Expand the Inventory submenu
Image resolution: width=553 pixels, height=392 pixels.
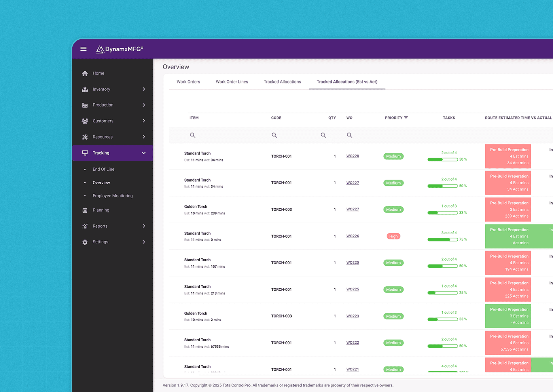pos(144,89)
